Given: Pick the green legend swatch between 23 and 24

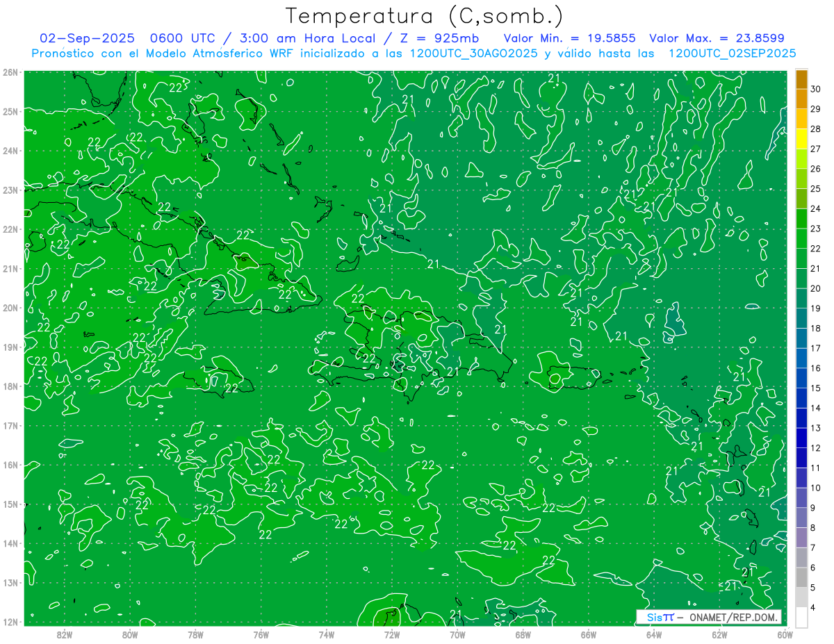Looking at the screenshot, I should 801,218.
